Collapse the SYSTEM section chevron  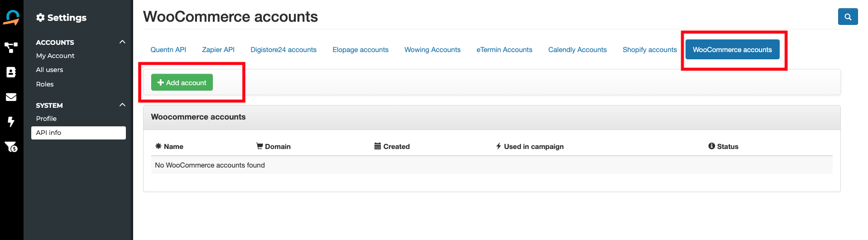(122, 105)
